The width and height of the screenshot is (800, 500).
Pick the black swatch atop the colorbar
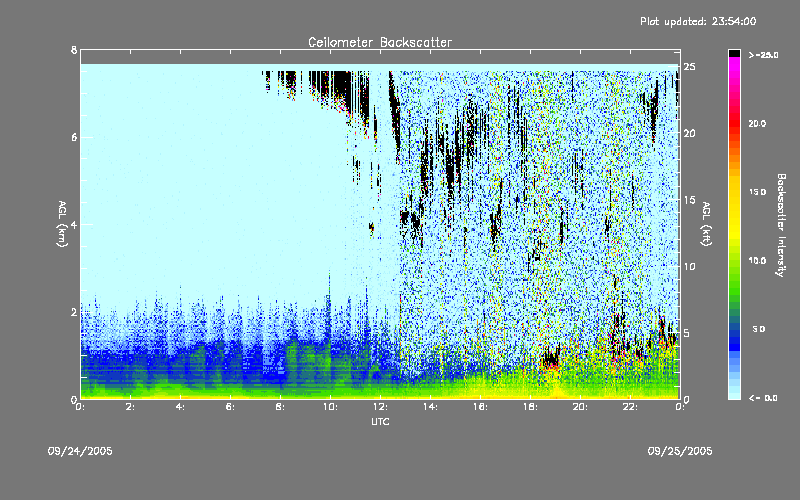[734, 53]
